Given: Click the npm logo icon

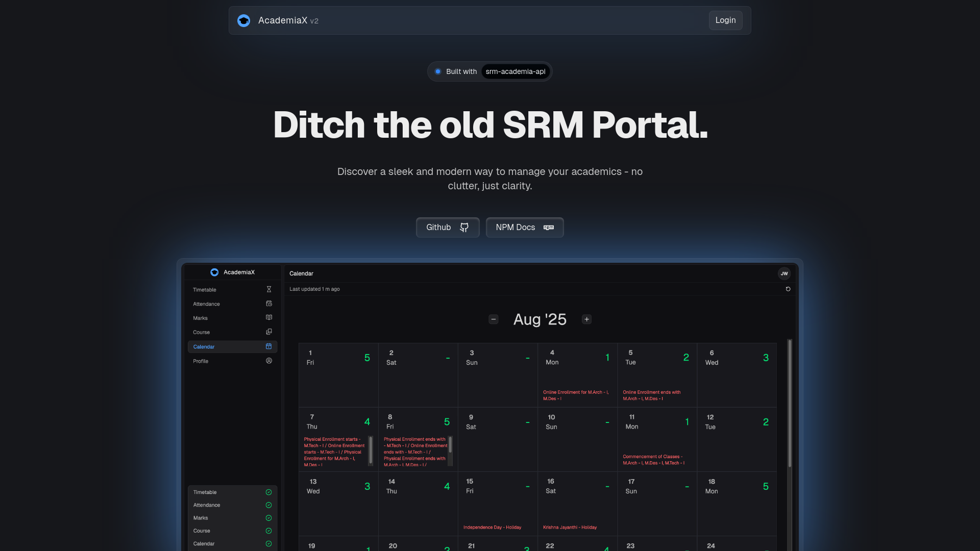Looking at the screenshot, I should click(549, 228).
